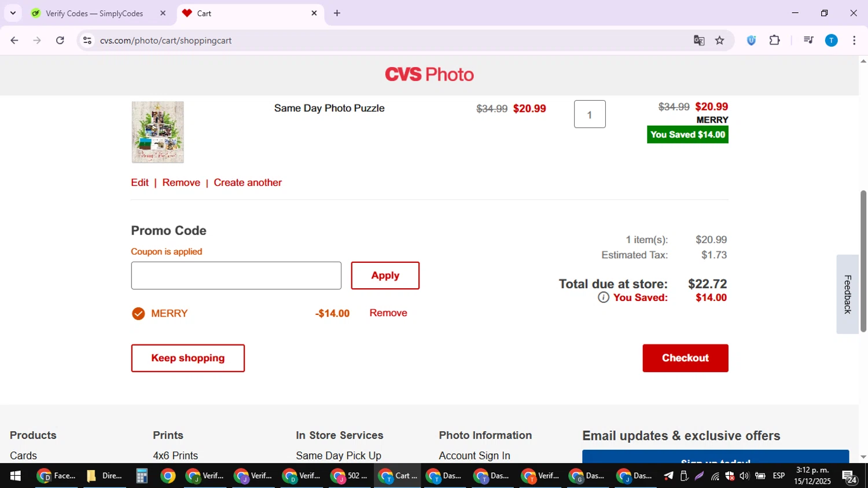Open the Bitwarden shield extension
The image size is (868, 488).
[x=751, y=41]
